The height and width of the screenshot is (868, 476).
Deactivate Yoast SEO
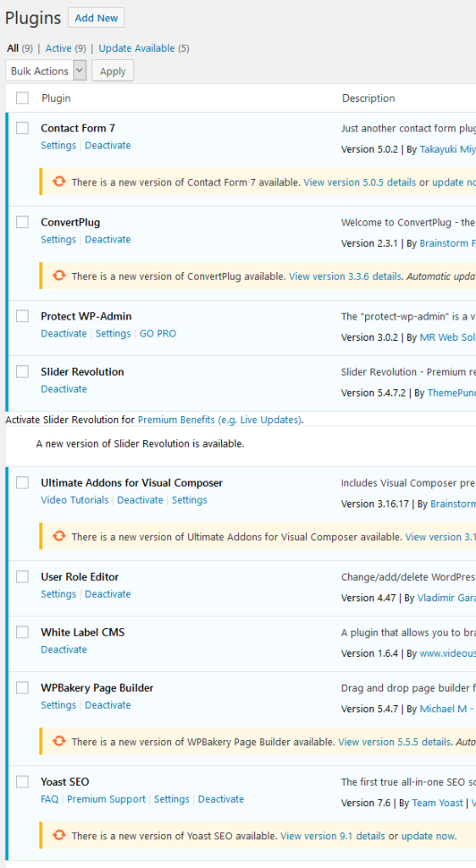point(221,798)
